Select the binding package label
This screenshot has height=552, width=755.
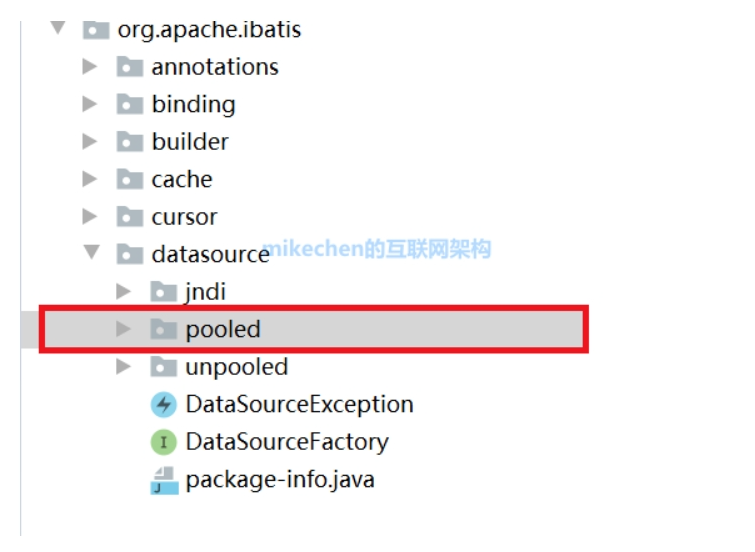[193, 105]
